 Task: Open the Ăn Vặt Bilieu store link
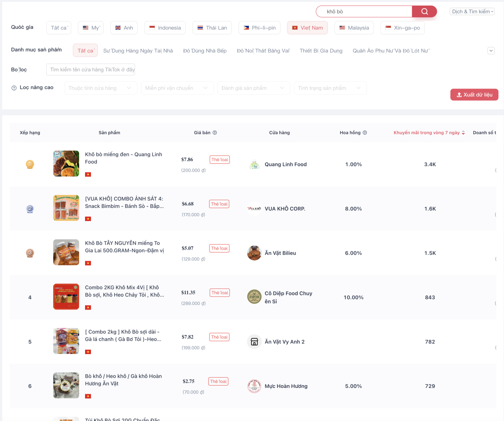click(x=280, y=253)
